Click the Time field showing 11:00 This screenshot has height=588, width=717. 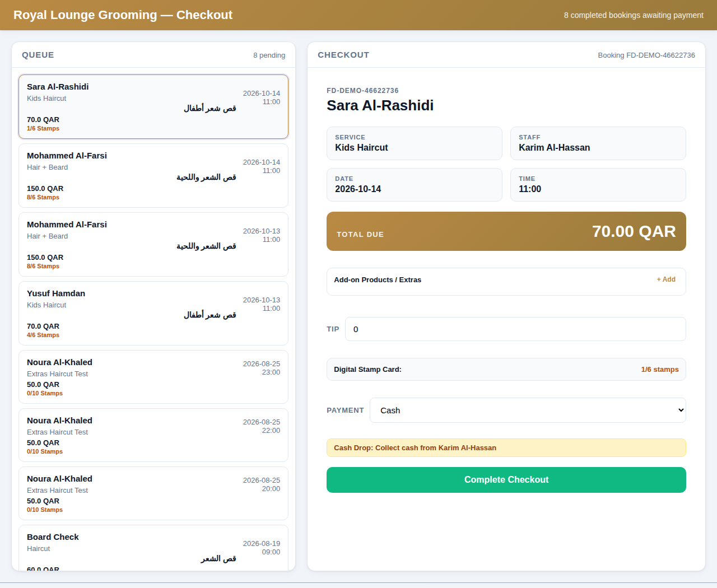coord(598,185)
